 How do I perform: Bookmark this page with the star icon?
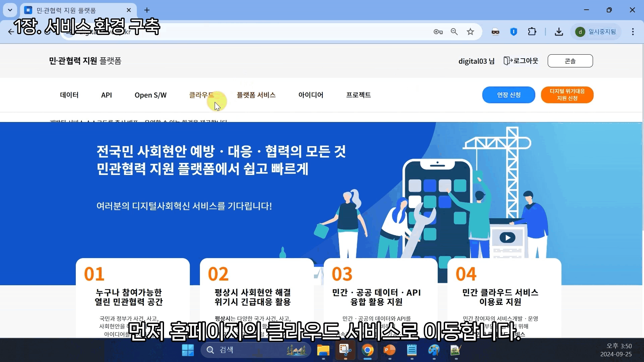470,32
